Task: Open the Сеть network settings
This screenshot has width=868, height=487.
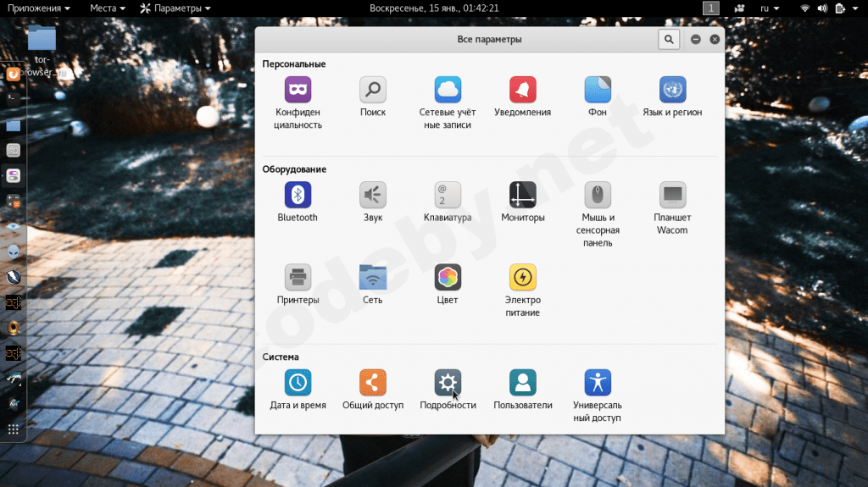Action: pyautogui.click(x=372, y=278)
